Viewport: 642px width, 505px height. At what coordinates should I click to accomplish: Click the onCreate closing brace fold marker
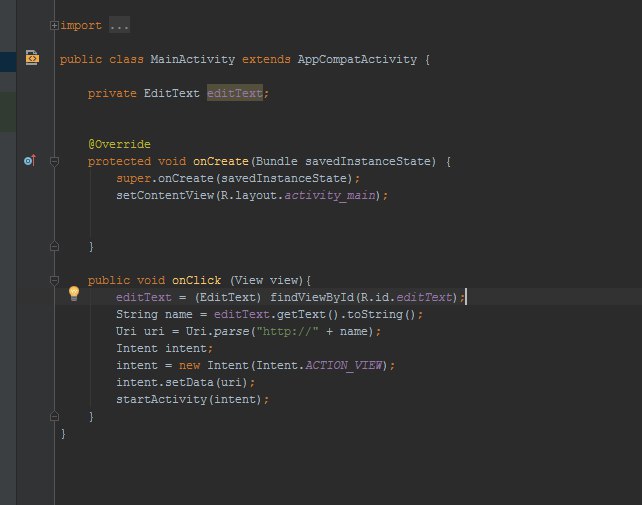tap(54, 247)
